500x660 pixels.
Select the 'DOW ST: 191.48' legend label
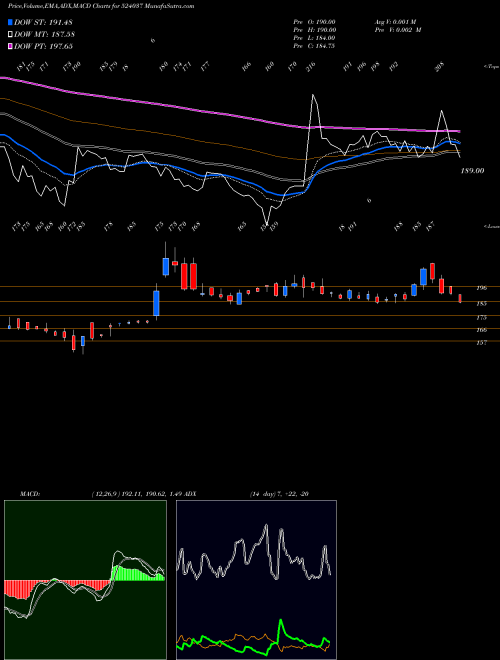pos(43,22)
